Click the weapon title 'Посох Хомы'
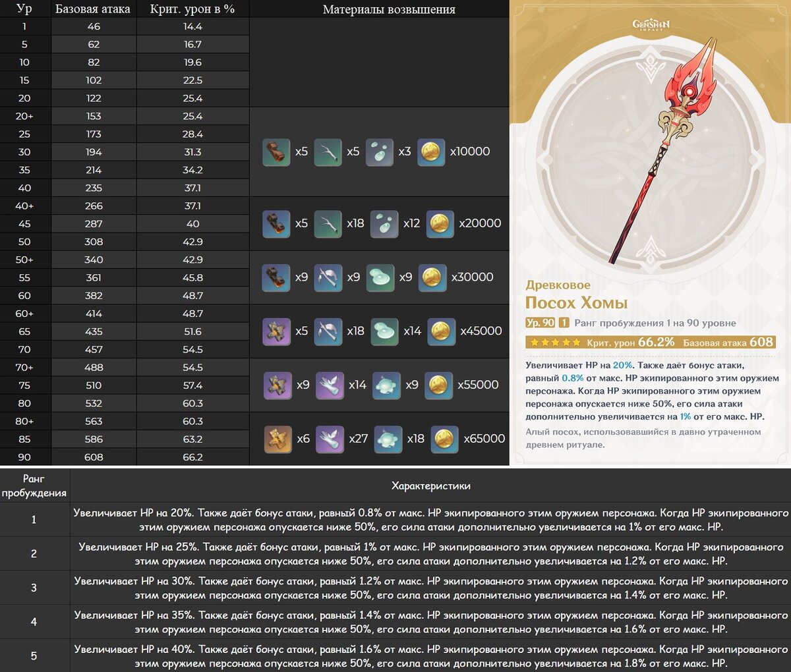791x672 pixels. (x=577, y=303)
